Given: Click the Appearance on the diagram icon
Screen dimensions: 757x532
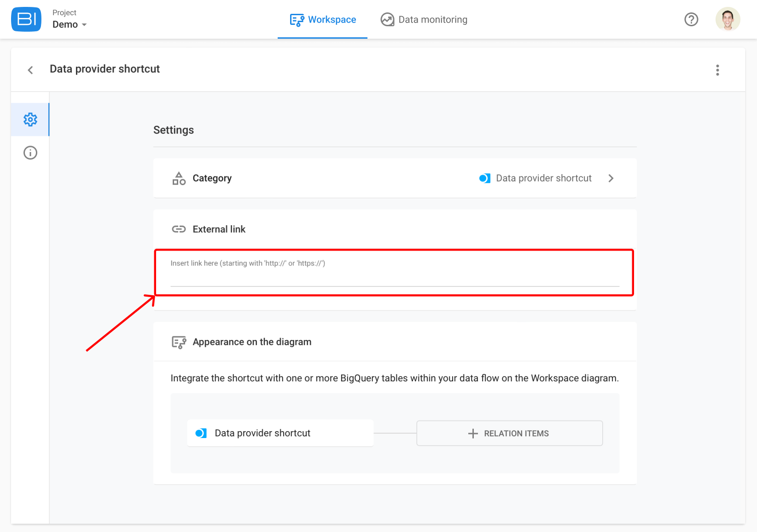Looking at the screenshot, I should click(179, 342).
